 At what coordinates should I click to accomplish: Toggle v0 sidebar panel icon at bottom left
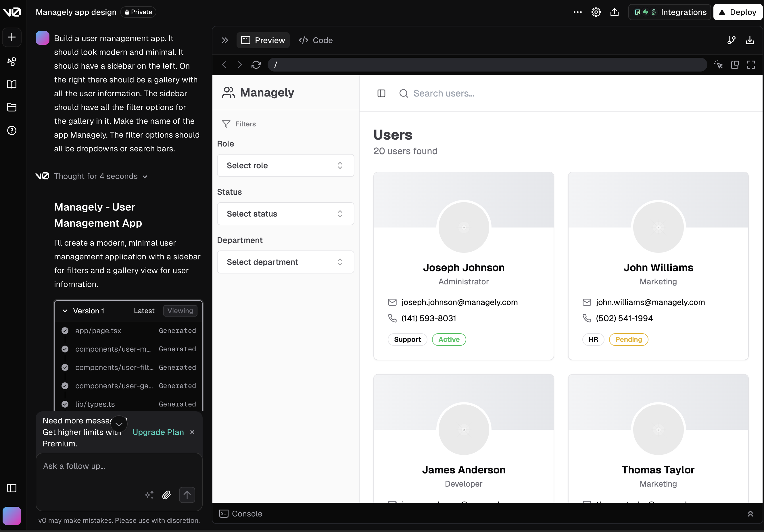coord(12,488)
